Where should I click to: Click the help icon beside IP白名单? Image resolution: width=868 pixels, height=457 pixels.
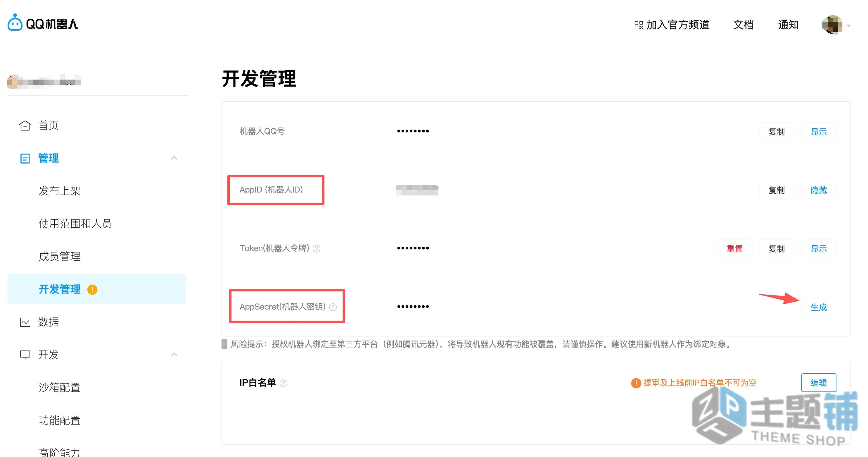coord(284,383)
